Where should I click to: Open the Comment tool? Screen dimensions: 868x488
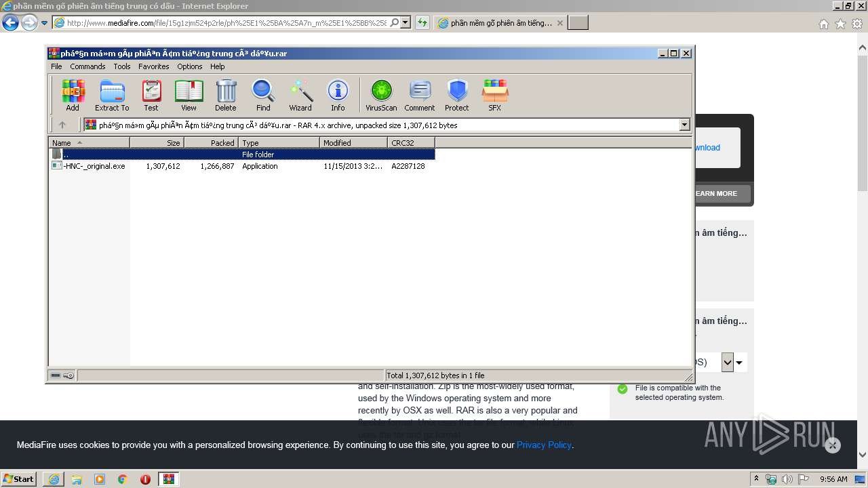tap(420, 95)
